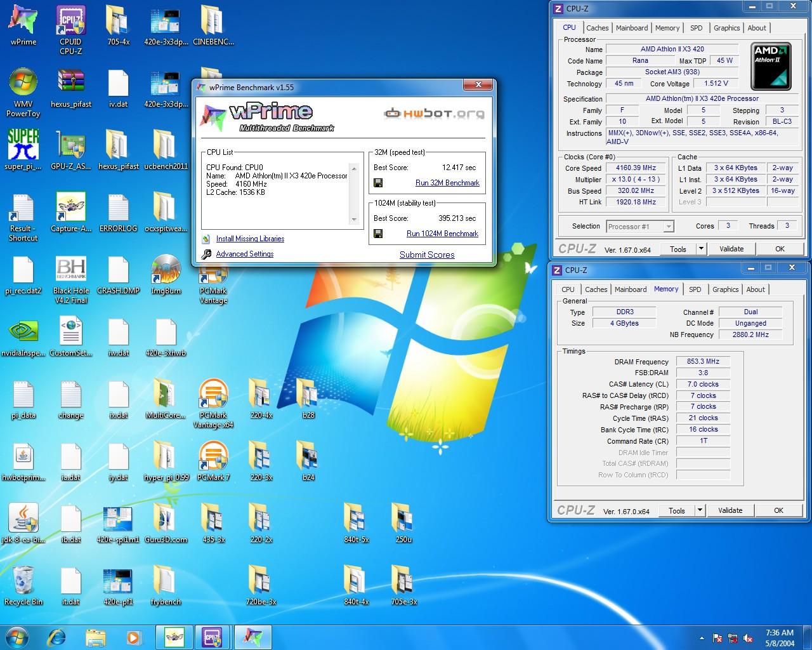
Task: Show hidden tray icons arrow
Action: pyautogui.click(x=702, y=638)
